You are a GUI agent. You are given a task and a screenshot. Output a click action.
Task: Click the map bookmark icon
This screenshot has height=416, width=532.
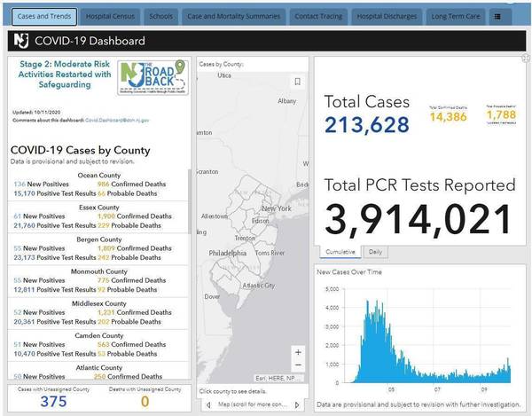tap(297, 82)
